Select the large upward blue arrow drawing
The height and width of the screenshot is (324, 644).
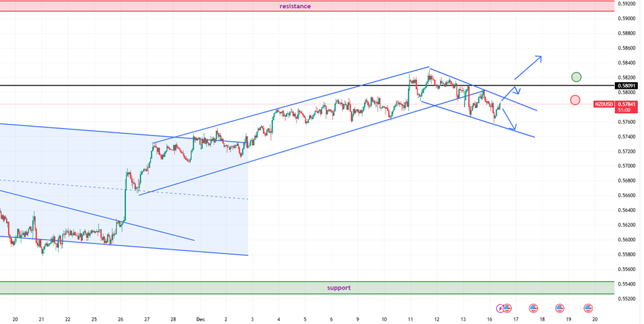point(527,66)
